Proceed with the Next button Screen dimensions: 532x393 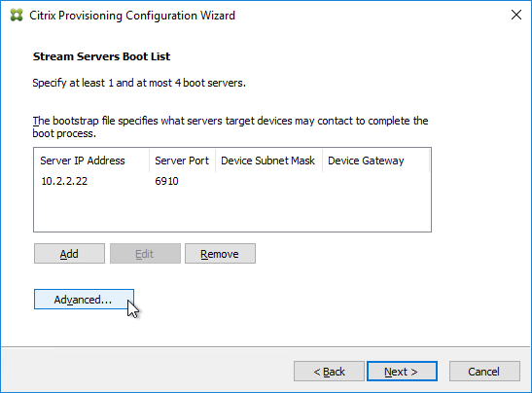coord(402,372)
